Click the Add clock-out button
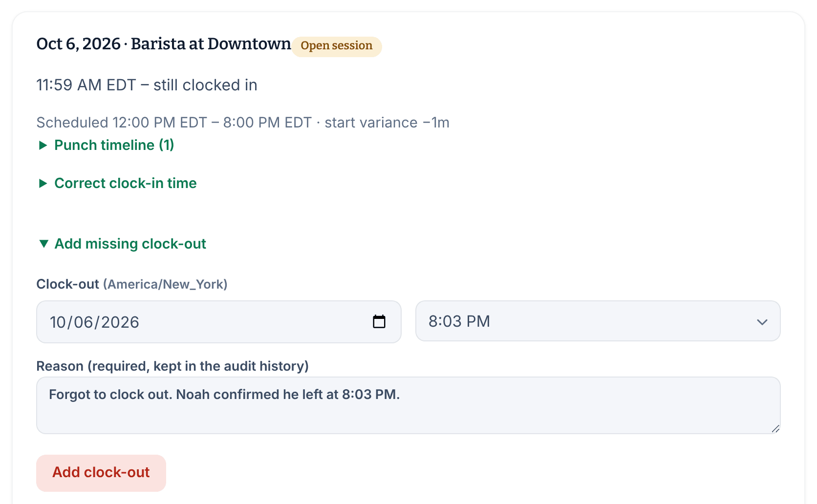817x504 pixels. (101, 473)
